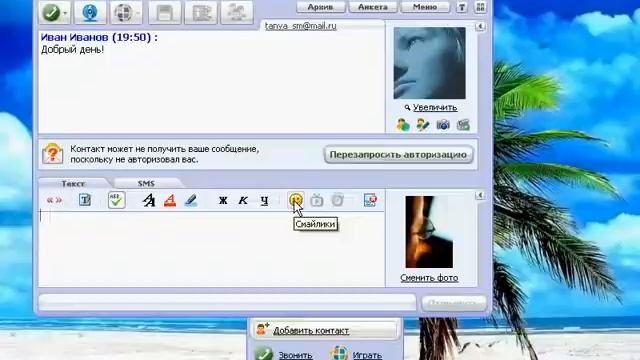Viewport: 640px width, 360px height.
Task: Open the Меню button
Action: (x=424, y=7)
